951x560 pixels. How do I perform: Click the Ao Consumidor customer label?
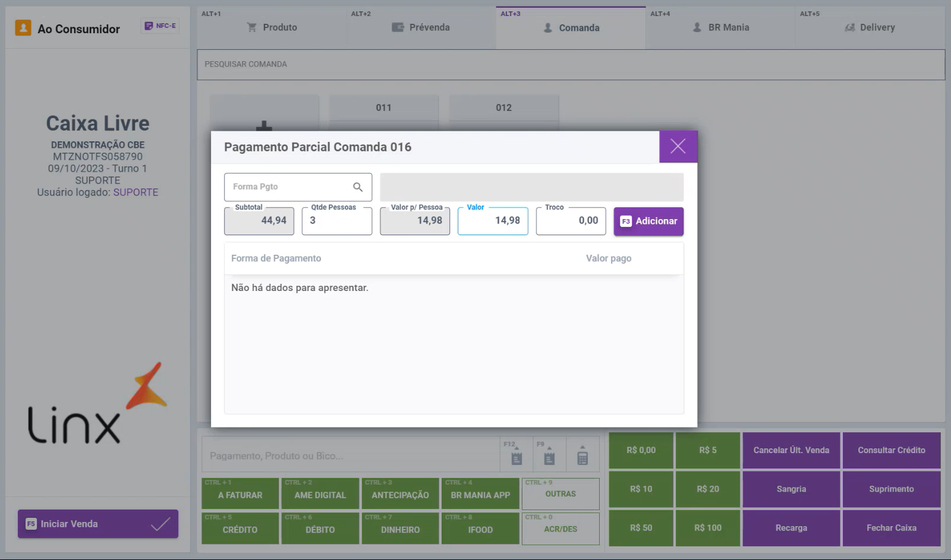tap(78, 29)
